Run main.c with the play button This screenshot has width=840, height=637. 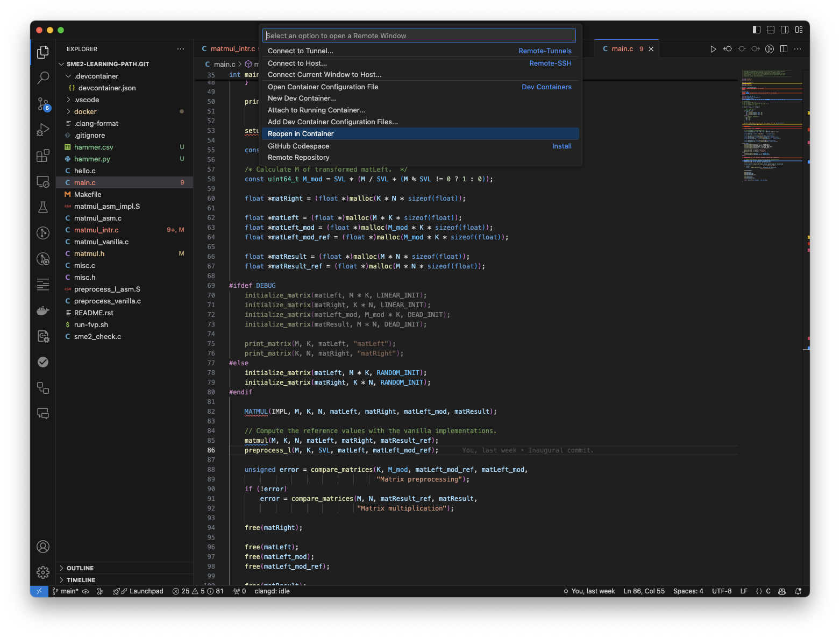coord(713,48)
